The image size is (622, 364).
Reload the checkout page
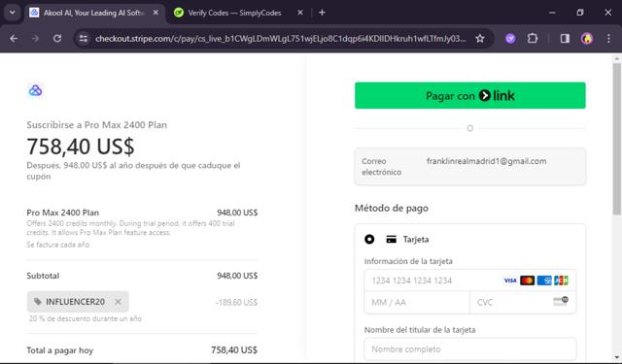pyautogui.click(x=57, y=39)
